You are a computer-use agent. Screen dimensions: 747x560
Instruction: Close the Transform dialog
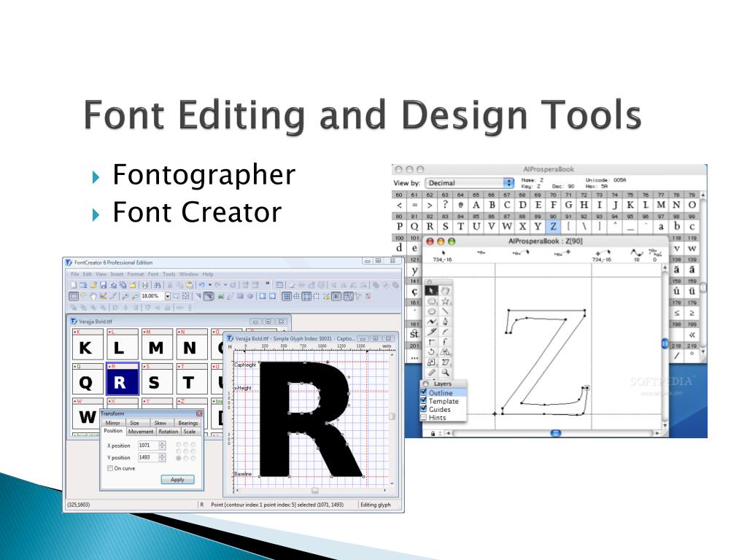pos(199,413)
